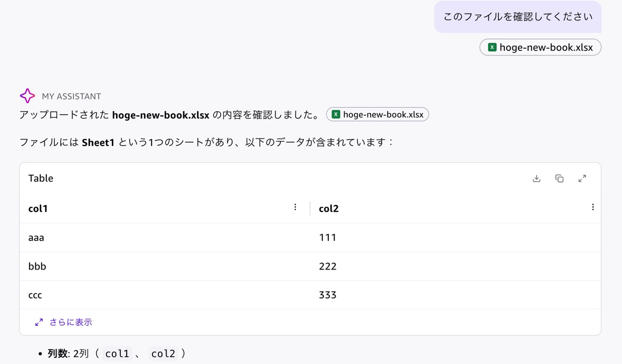
Task: Select the col2 column header
Action: (329, 208)
